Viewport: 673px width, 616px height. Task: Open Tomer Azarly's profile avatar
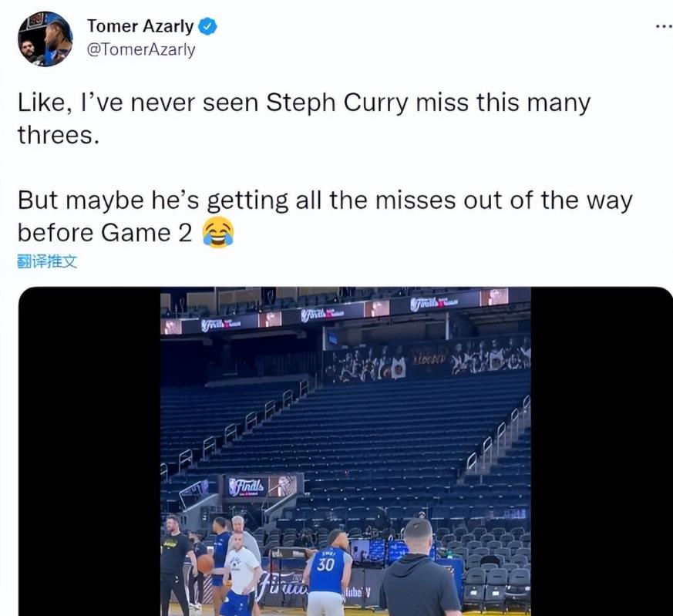tap(45, 39)
